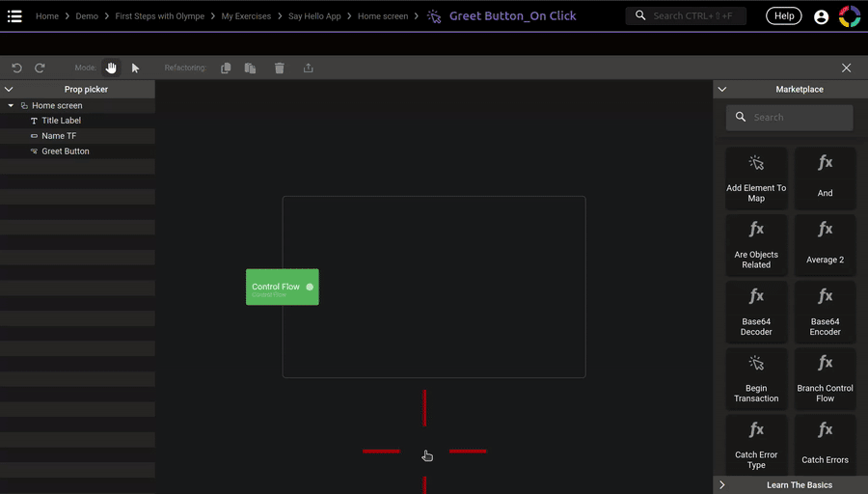
Task: Collapse the Home screen tree node
Action: click(x=11, y=106)
